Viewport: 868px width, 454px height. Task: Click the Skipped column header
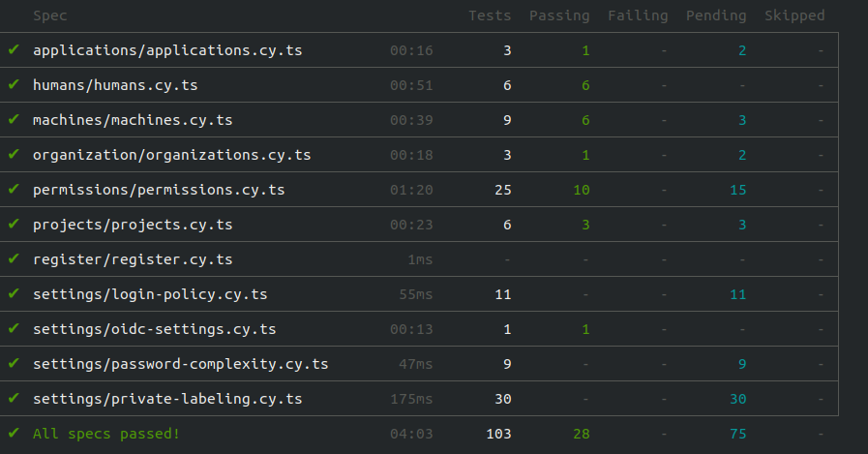pyautogui.click(x=794, y=15)
